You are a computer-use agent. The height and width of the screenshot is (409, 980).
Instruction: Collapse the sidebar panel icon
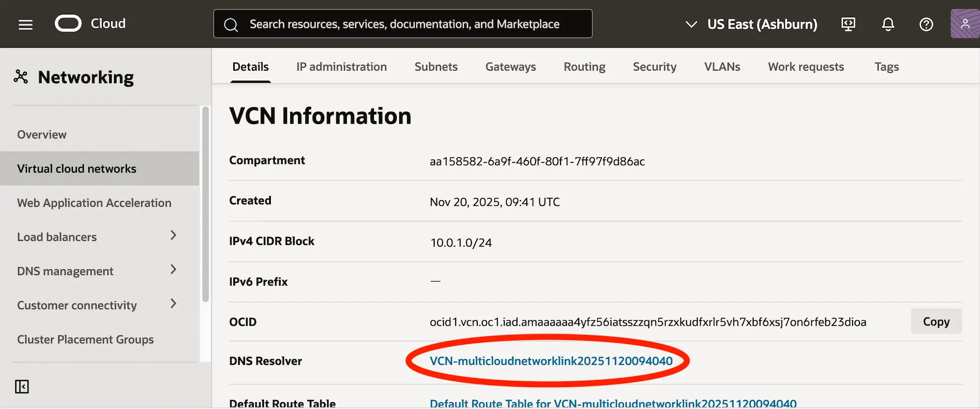point(22,386)
